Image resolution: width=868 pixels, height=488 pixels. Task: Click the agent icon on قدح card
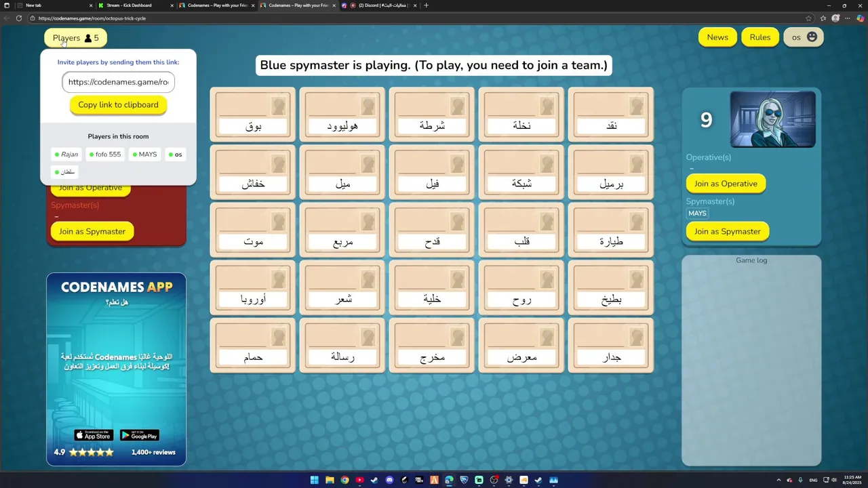(x=457, y=222)
